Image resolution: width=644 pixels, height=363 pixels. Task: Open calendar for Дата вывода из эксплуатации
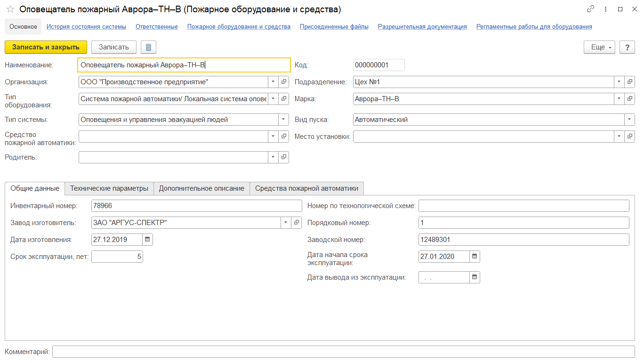click(x=475, y=277)
